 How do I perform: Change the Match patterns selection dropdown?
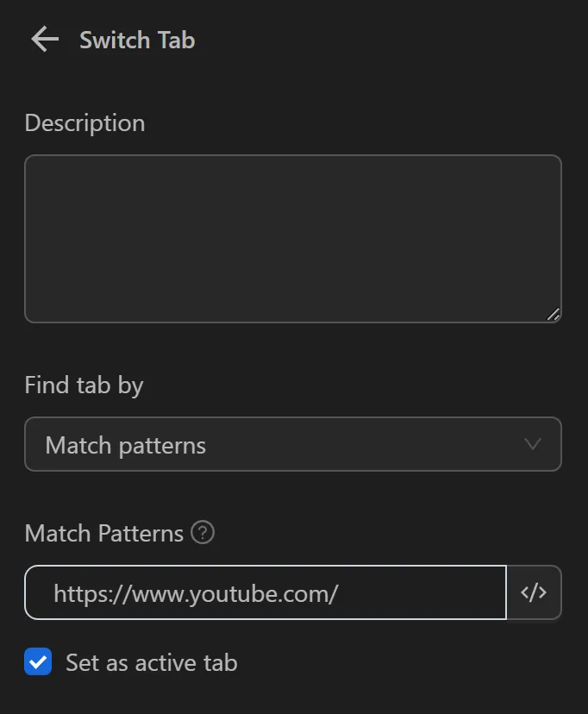click(x=293, y=444)
